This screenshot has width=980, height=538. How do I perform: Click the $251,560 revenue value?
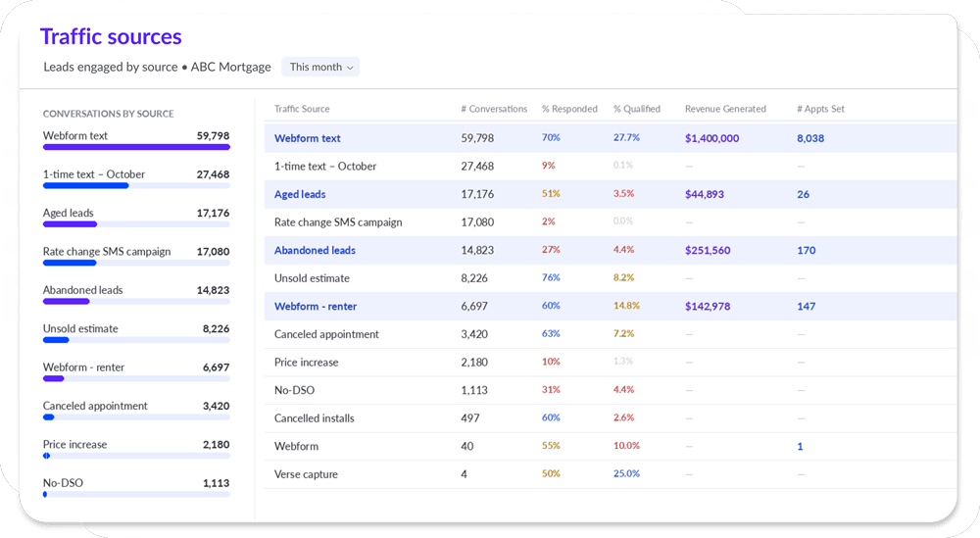pos(708,250)
